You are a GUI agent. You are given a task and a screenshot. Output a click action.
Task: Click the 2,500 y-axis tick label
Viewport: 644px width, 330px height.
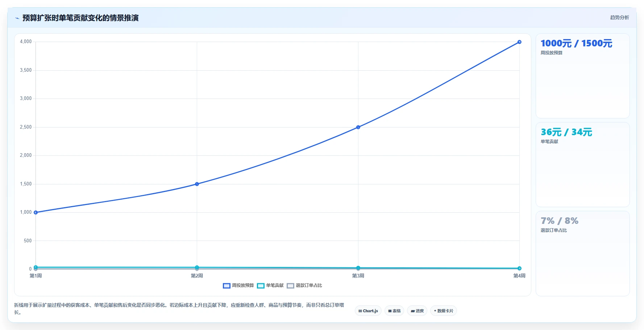click(26, 127)
